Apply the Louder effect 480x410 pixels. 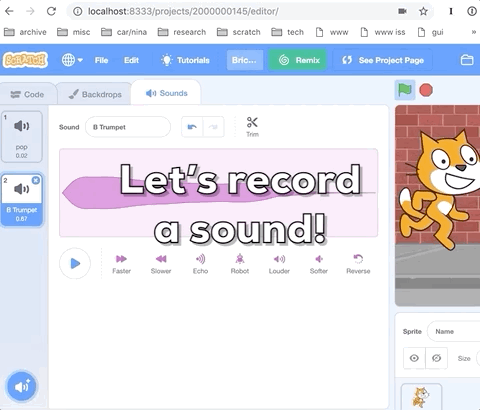click(x=279, y=264)
